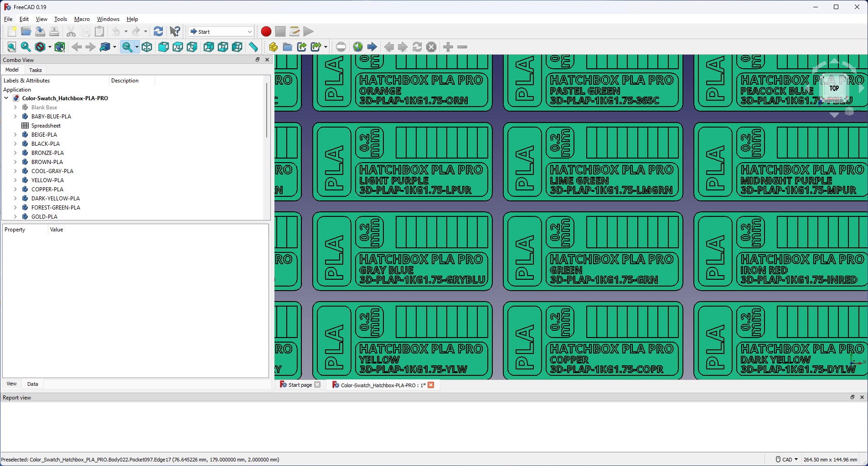The image size is (868, 466).
Task: Close the Color-Swatch_Hatchbox-PLA-PRO document tab
Action: pyautogui.click(x=431, y=385)
